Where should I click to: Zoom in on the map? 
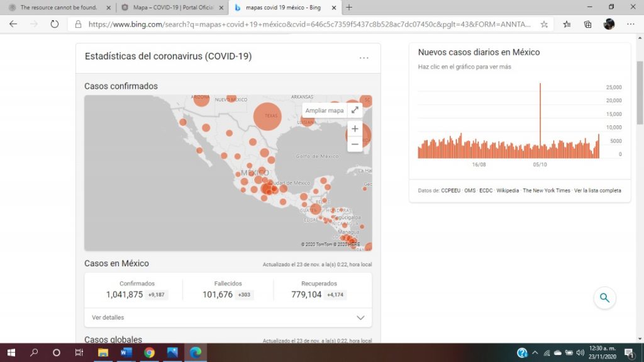coord(355,129)
